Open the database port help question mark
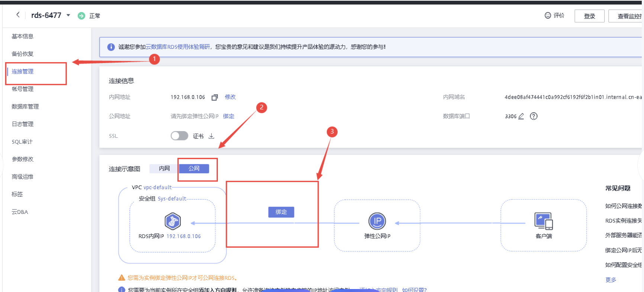The image size is (644, 292). (x=534, y=116)
